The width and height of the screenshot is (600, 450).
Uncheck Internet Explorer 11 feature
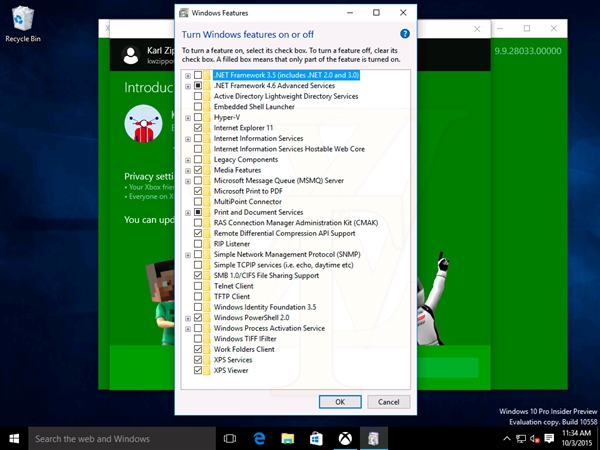[198, 128]
